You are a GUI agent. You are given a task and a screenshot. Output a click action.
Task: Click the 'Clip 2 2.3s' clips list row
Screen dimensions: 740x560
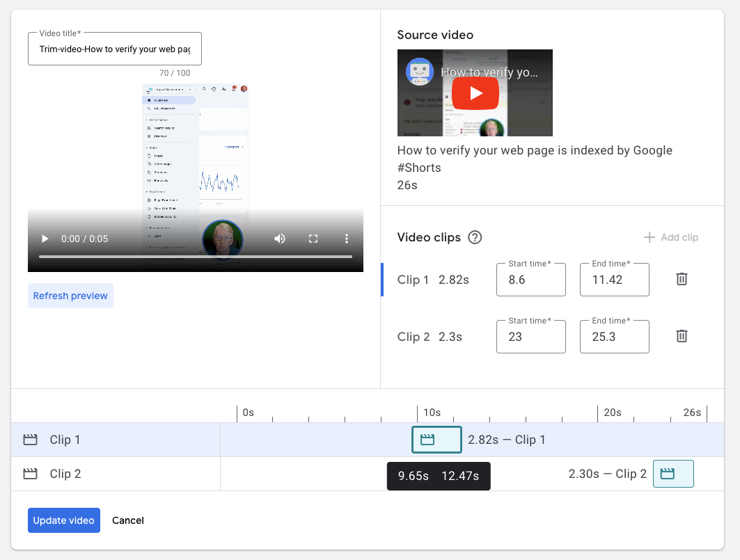(x=552, y=337)
